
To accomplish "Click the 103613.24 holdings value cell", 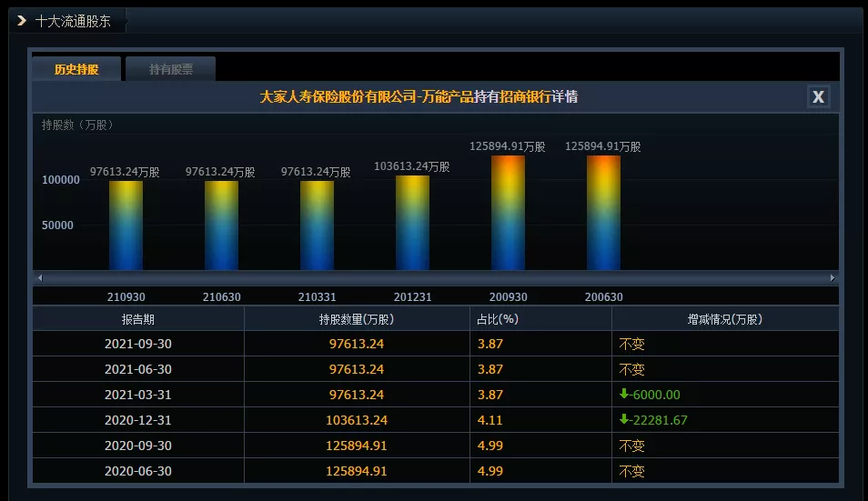I will [x=357, y=420].
